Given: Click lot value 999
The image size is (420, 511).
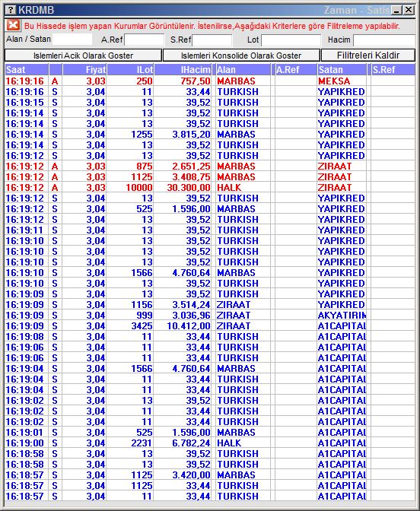Looking at the screenshot, I should coord(130,315).
